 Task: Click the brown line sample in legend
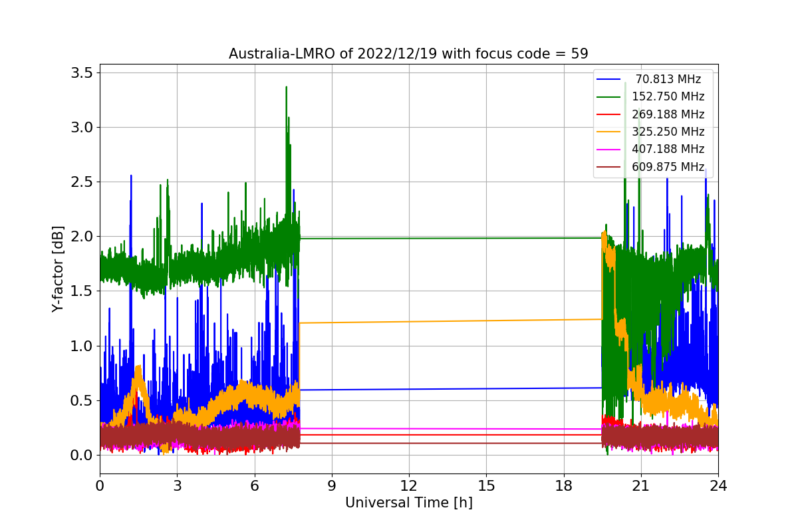coord(609,167)
